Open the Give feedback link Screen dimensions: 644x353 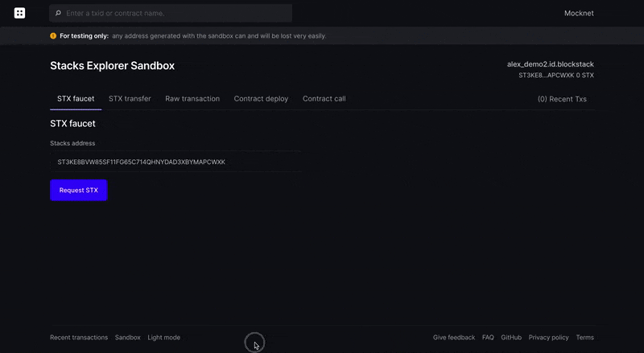[x=454, y=338]
